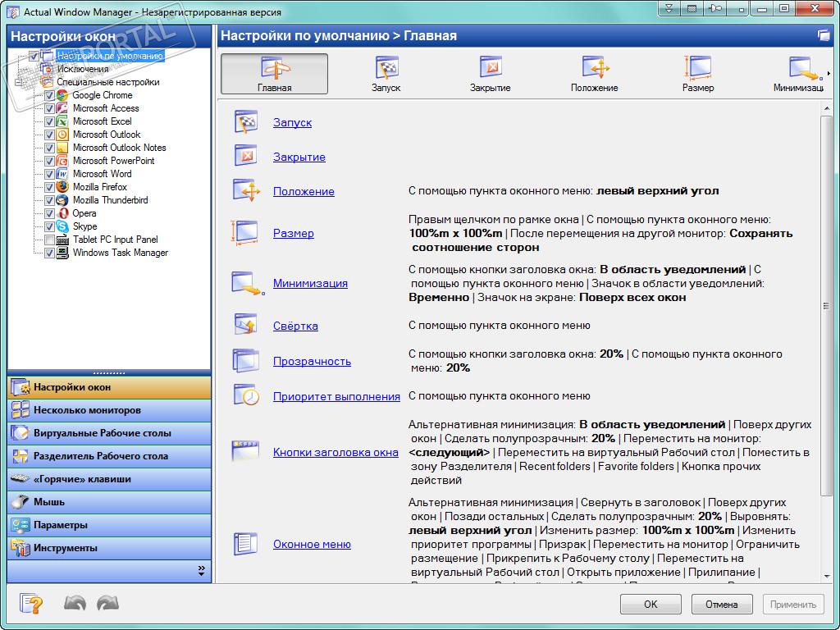
Task: Click the Свёртка icon in the list
Action: [x=246, y=325]
